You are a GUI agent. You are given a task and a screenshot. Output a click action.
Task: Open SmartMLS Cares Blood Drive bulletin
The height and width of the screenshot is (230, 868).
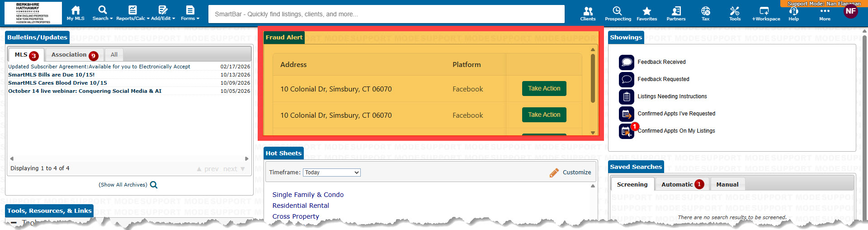pos(57,83)
